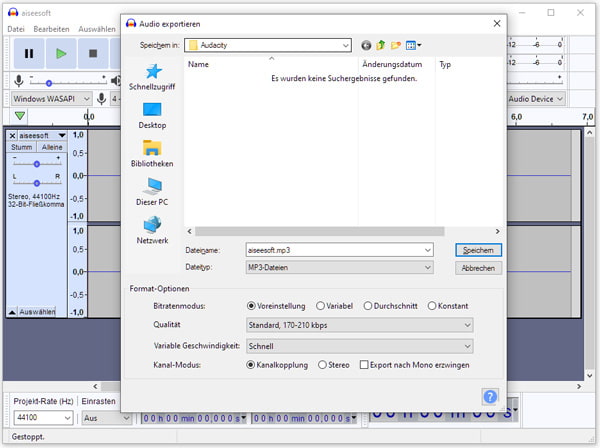Click the Abbrechen button

click(478, 268)
